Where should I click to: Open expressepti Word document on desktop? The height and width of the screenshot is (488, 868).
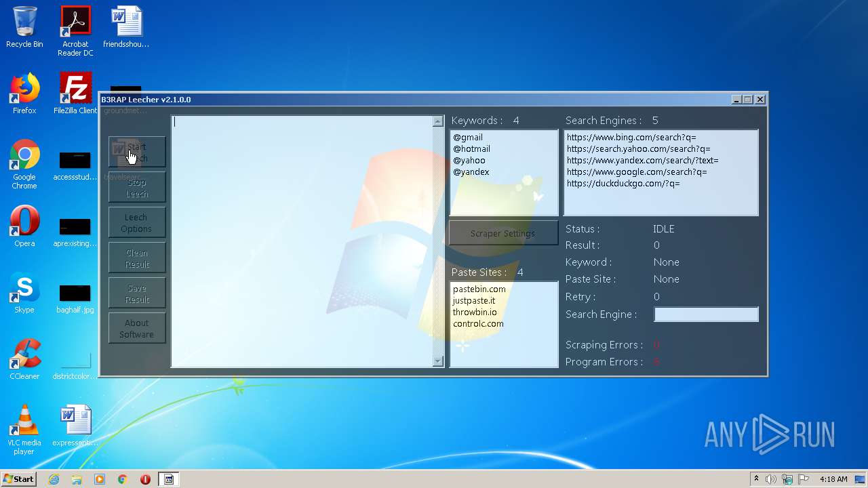(75, 426)
